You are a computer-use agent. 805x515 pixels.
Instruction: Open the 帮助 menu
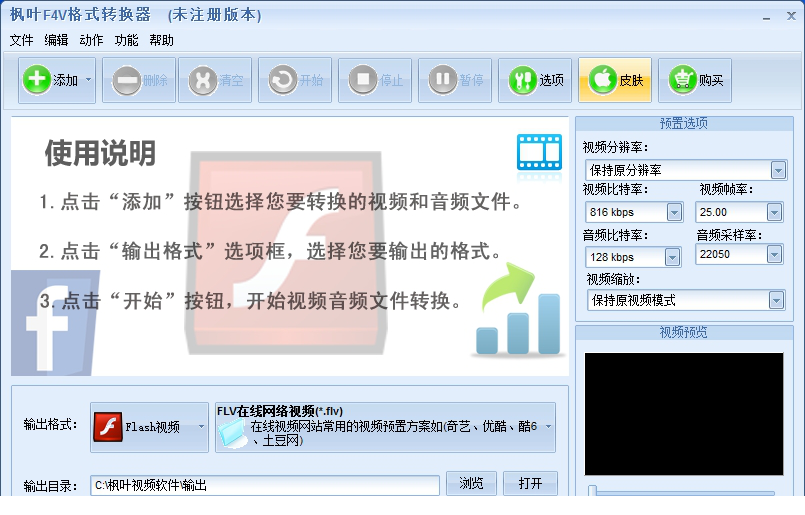pyautogui.click(x=161, y=40)
